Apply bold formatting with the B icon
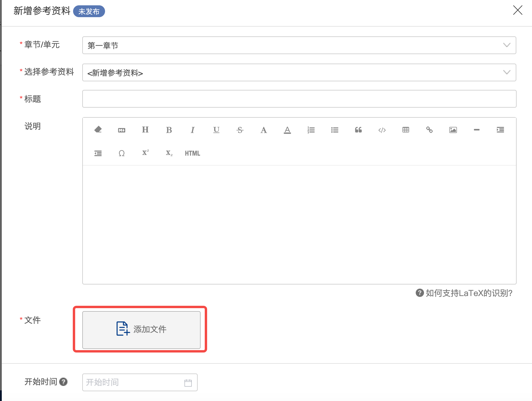This screenshot has height=401, width=532. point(169,130)
